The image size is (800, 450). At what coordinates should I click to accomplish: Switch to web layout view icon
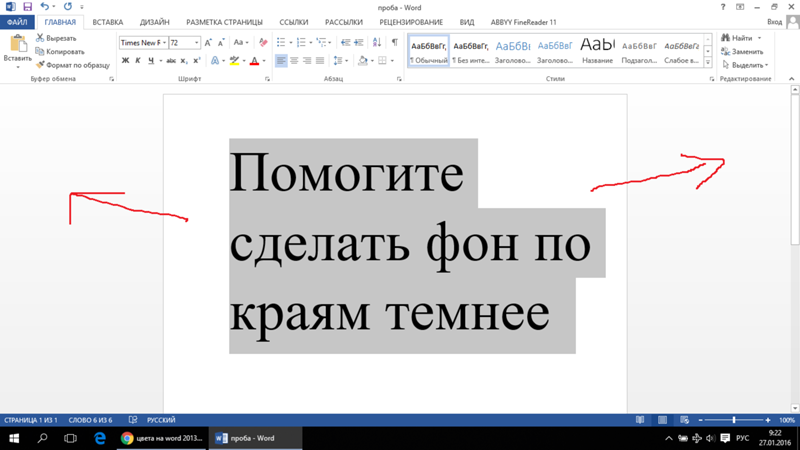click(x=685, y=420)
